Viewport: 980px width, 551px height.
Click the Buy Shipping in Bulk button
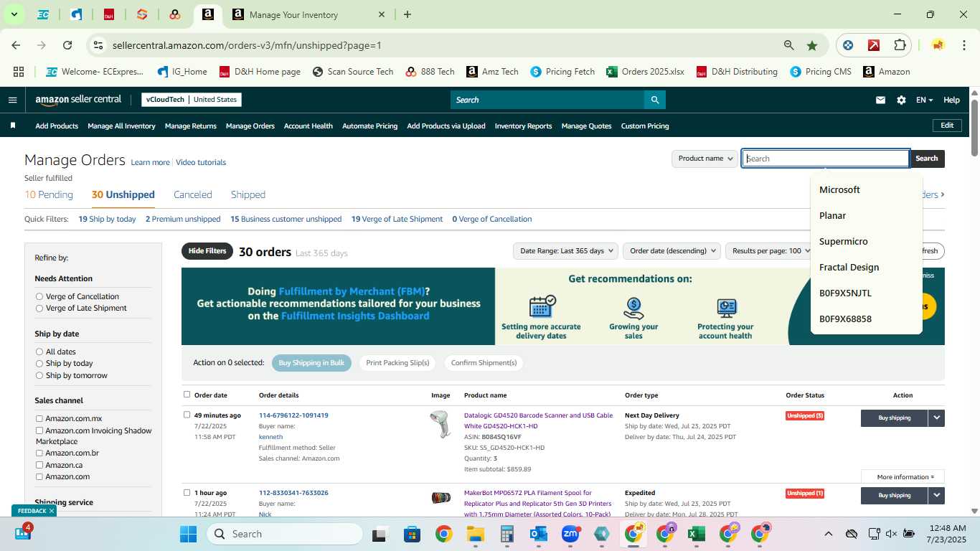pyautogui.click(x=311, y=362)
